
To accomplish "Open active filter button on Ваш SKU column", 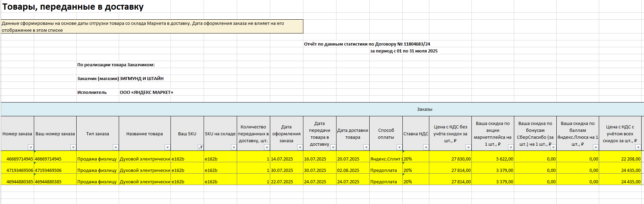I will tap(200, 147).
